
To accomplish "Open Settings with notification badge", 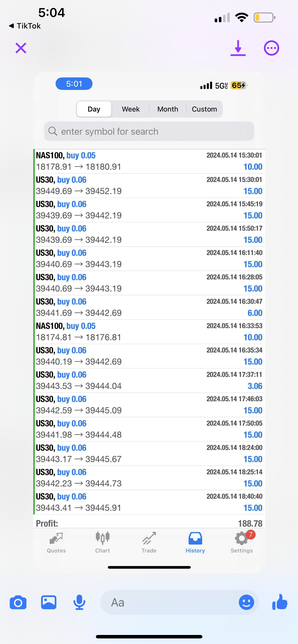I will coord(242,542).
